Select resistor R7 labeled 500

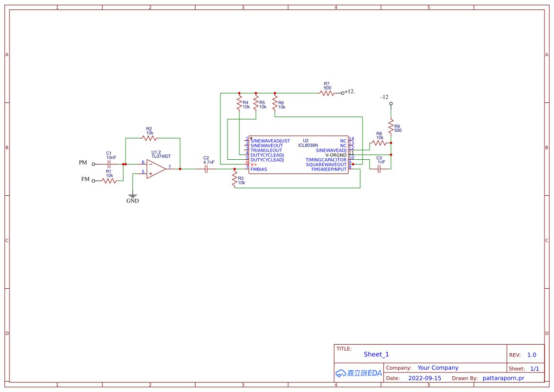(x=326, y=92)
